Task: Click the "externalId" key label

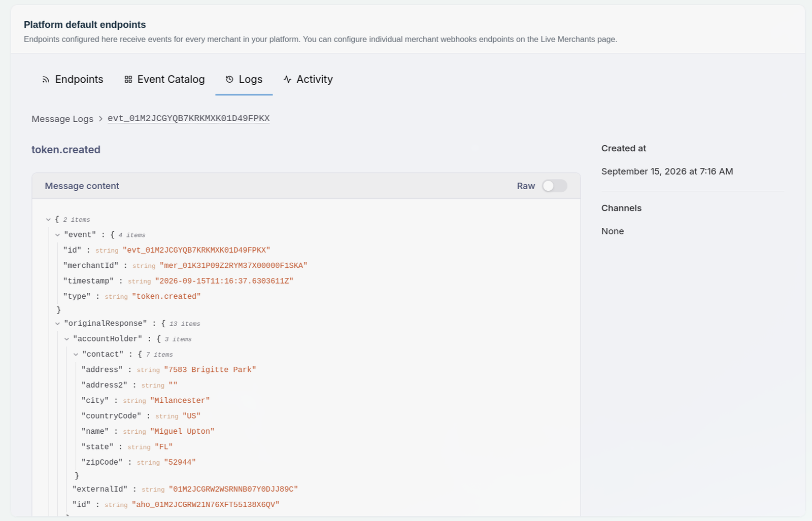Action: (100, 489)
